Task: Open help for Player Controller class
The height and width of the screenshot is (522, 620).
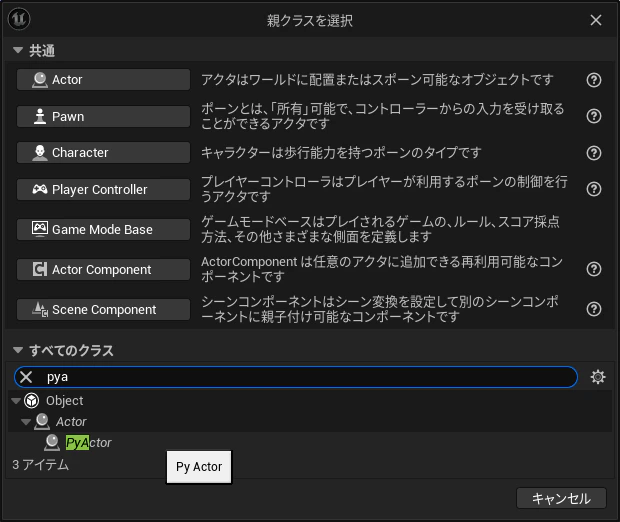Action: coord(594,189)
